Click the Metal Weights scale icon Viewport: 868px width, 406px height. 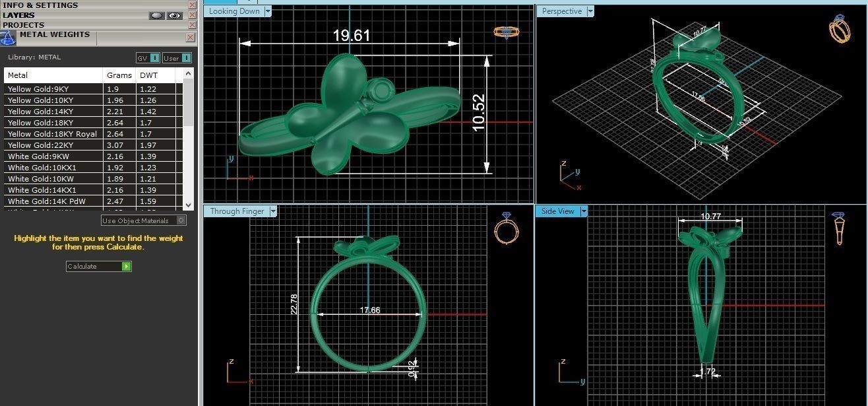coord(8,38)
